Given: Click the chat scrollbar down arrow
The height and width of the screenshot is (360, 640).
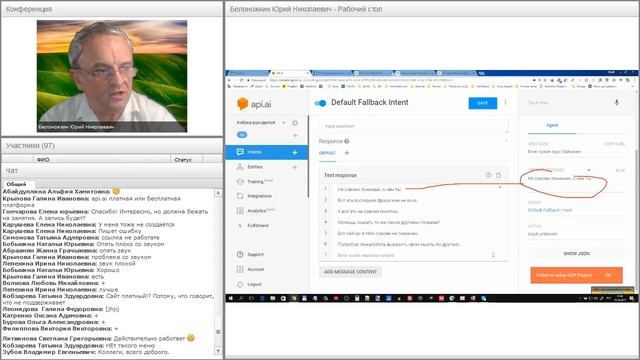Looking at the screenshot, I should 218,351.
